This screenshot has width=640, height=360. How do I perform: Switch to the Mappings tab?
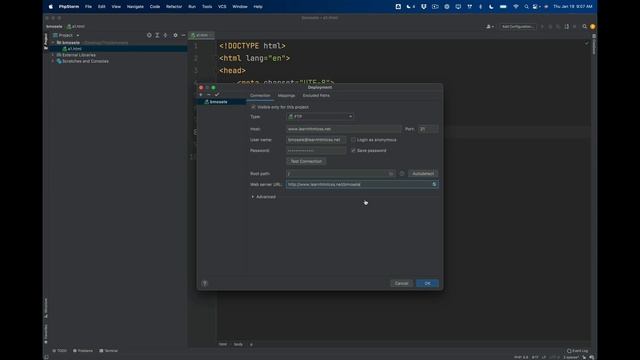[286, 96]
